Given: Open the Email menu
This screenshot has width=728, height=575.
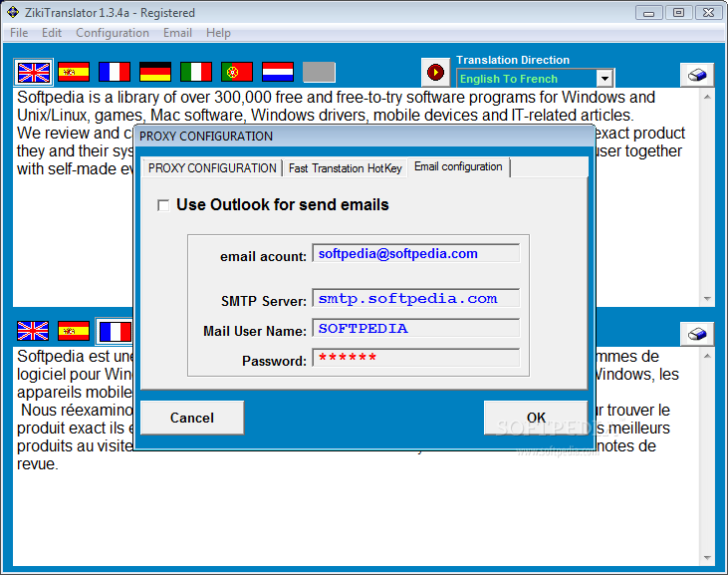Looking at the screenshot, I should [x=177, y=33].
